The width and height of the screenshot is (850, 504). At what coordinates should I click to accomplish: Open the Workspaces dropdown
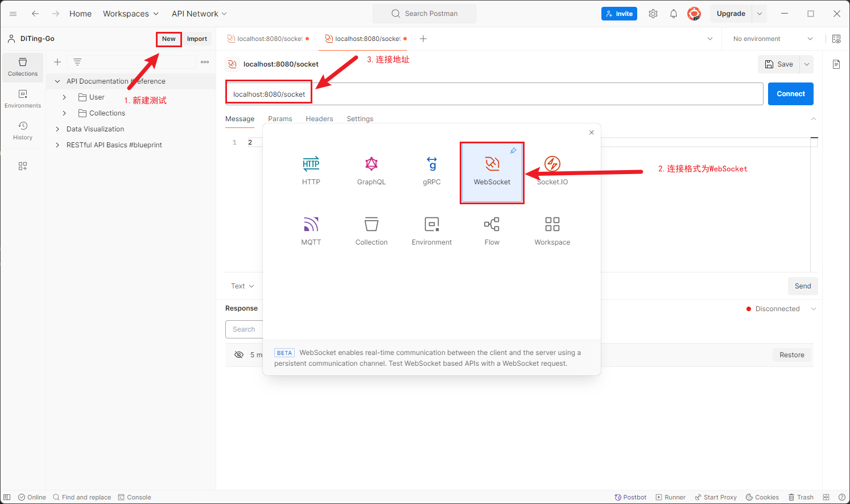(x=131, y=14)
